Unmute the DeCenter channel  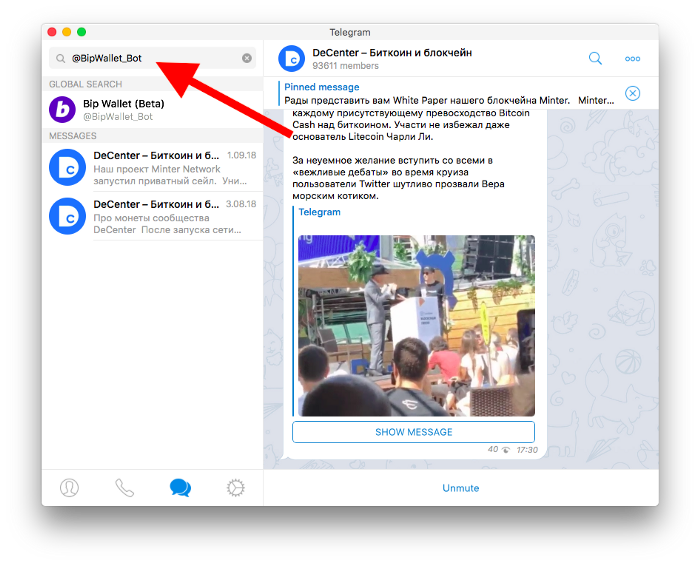[x=461, y=488]
